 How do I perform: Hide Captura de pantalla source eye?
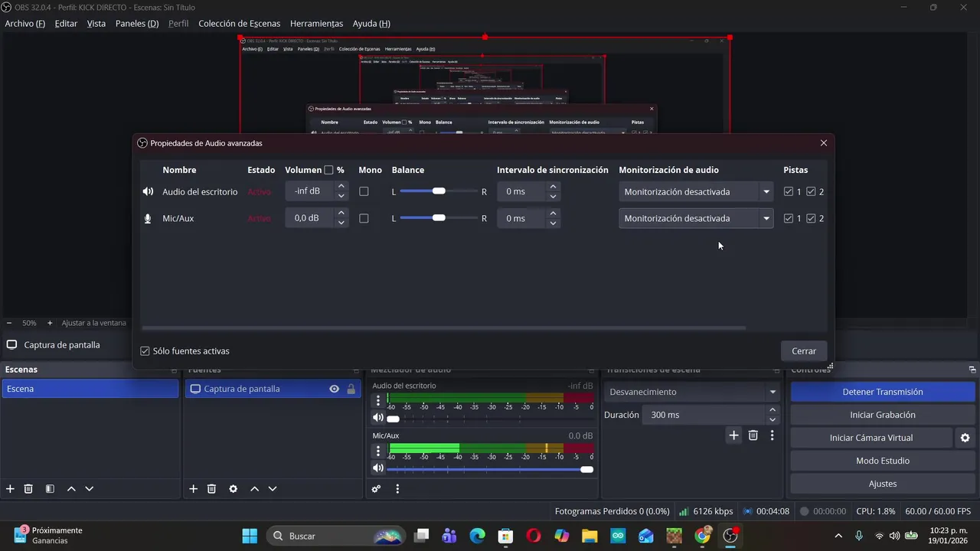pyautogui.click(x=334, y=389)
